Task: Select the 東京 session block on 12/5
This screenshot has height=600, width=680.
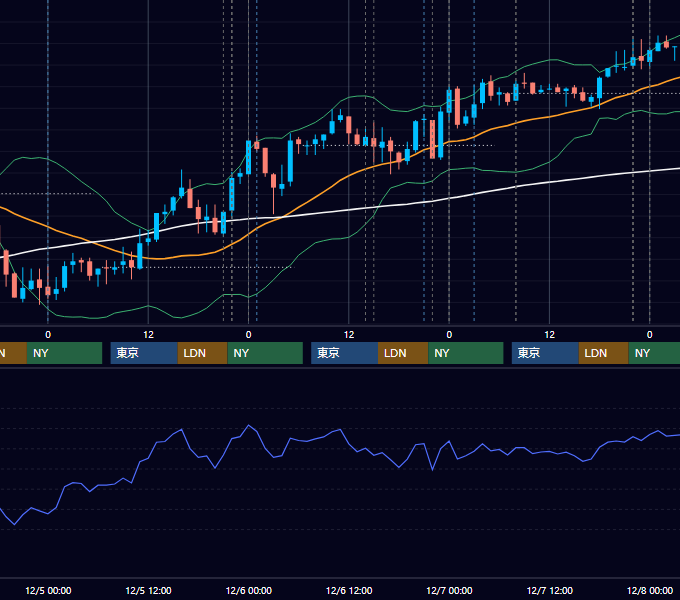Action: pyautogui.click(x=144, y=353)
